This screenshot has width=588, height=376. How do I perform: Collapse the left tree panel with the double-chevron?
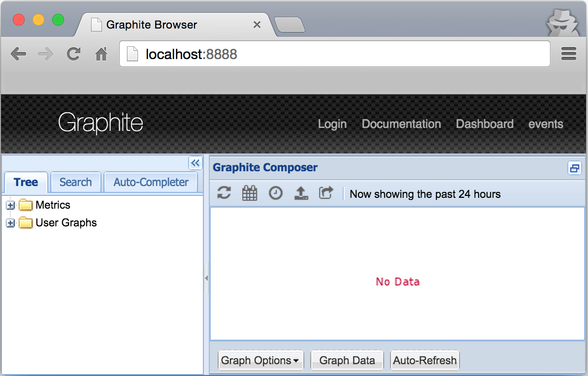click(195, 163)
